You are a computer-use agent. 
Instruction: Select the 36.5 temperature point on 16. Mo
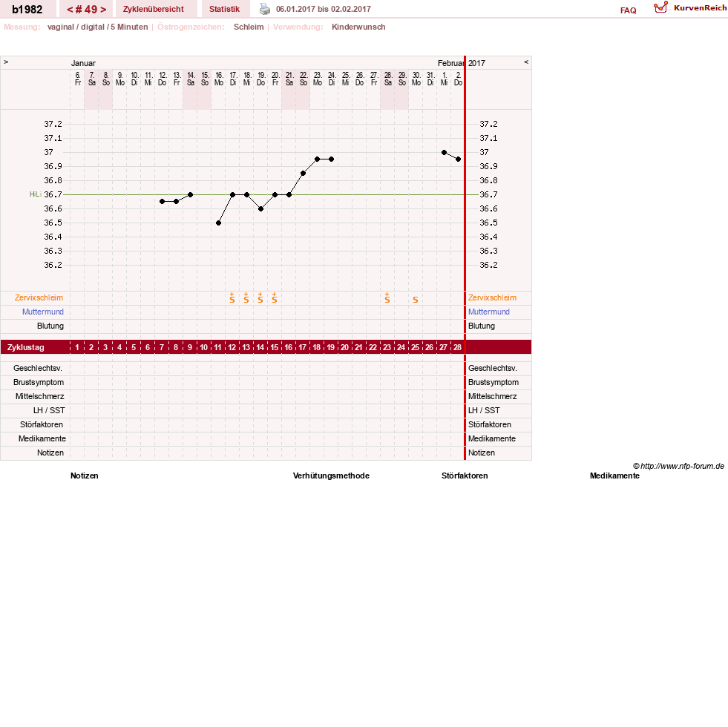[219, 223]
